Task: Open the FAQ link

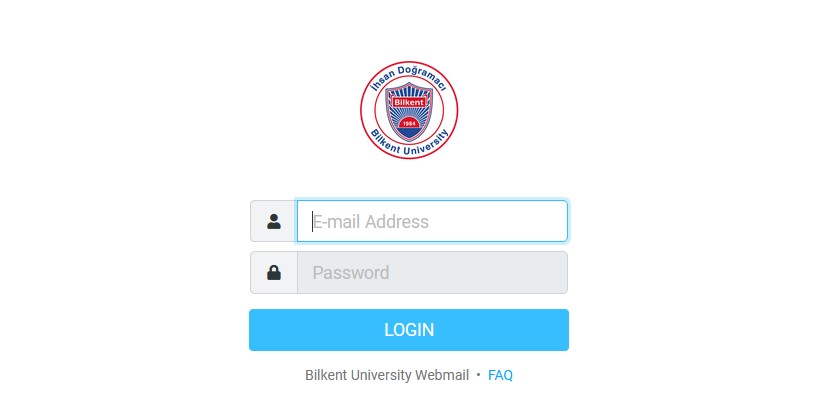Action: click(x=500, y=375)
